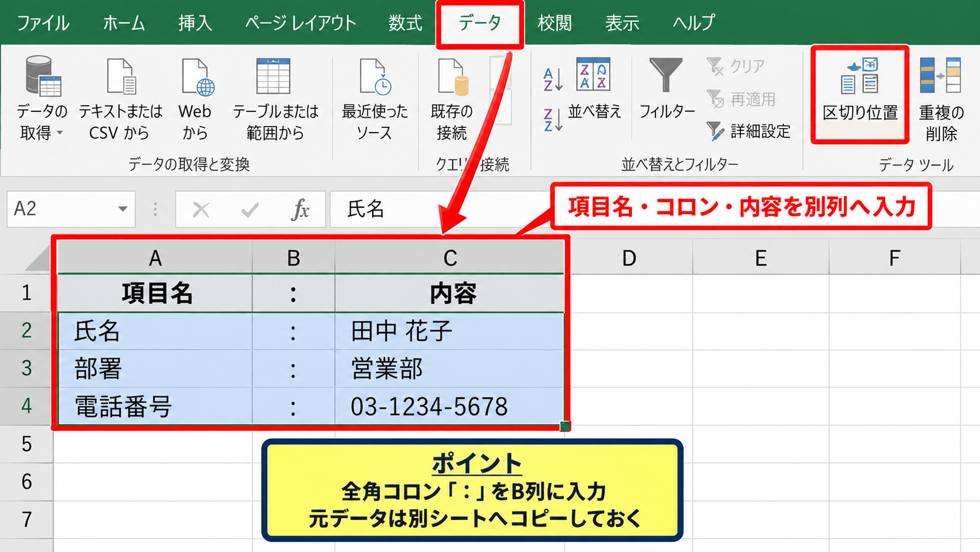The height and width of the screenshot is (552, 980).
Task: Cancel formula entry with the X icon
Action: coord(201,209)
